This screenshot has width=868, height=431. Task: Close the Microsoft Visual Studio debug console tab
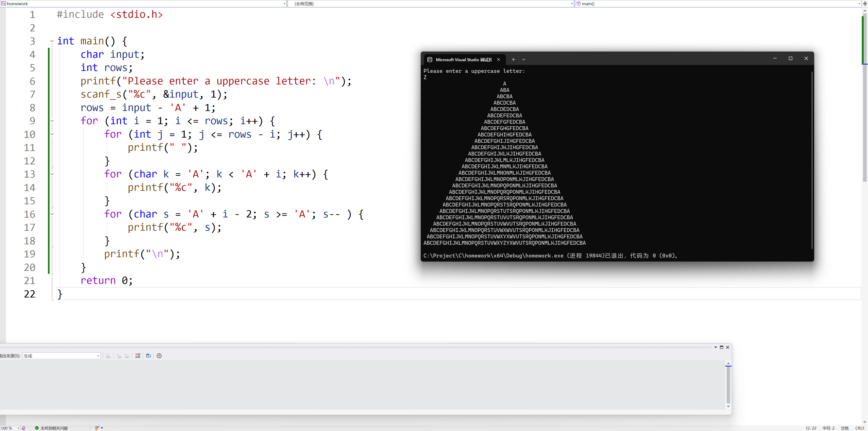[x=498, y=59]
